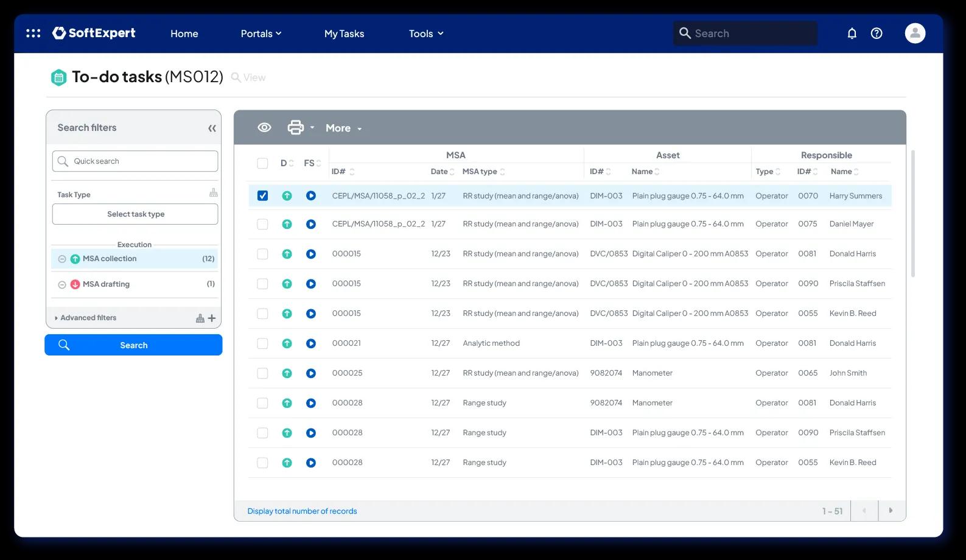This screenshot has width=966, height=560.
Task: Check the 000015 Donald Harris row checkbox
Action: click(262, 254)
